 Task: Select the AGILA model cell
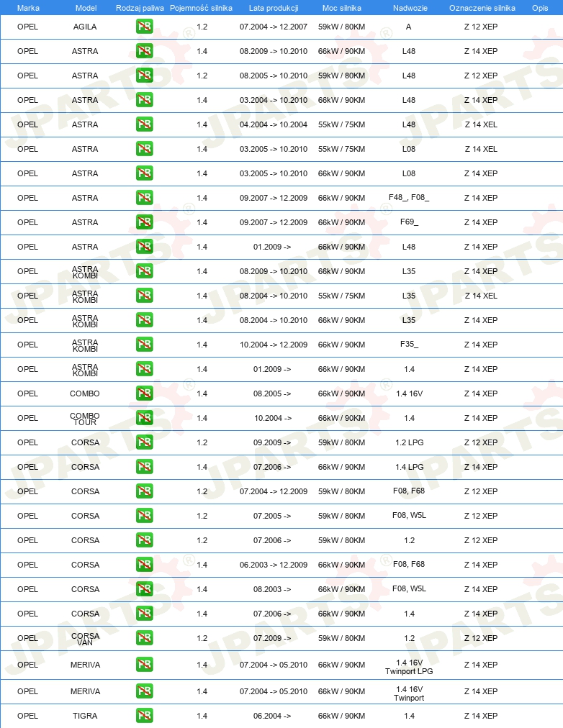[x=85, y=27]
